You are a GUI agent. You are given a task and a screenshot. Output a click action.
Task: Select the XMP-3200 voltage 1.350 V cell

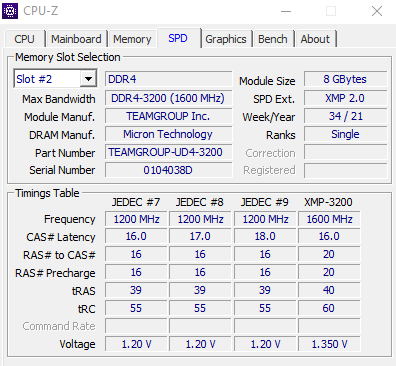[x=329, y=344]
